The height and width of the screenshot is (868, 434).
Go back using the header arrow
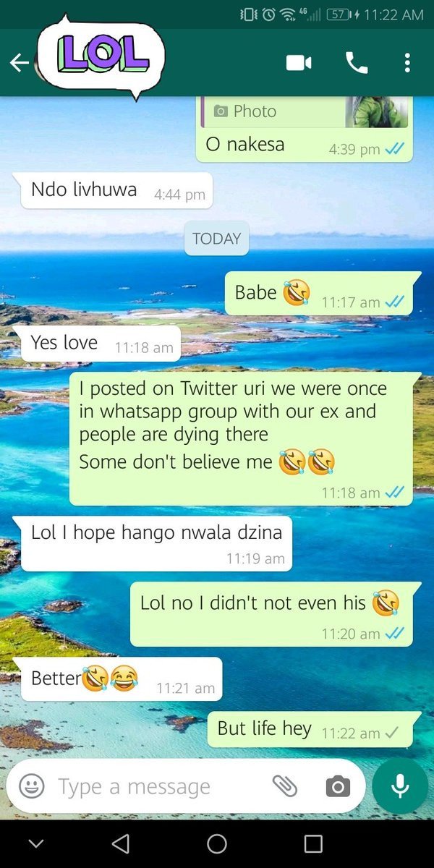point(20,63)
